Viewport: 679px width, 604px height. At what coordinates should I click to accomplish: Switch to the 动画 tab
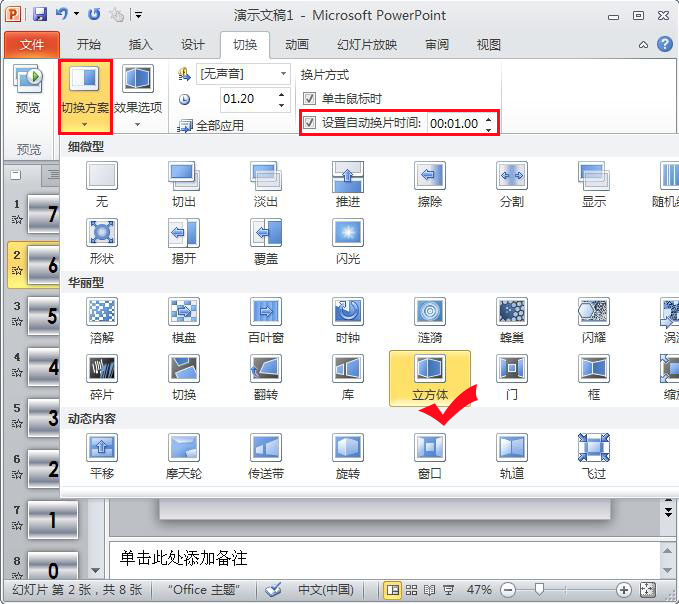click(x=297, y=44)
